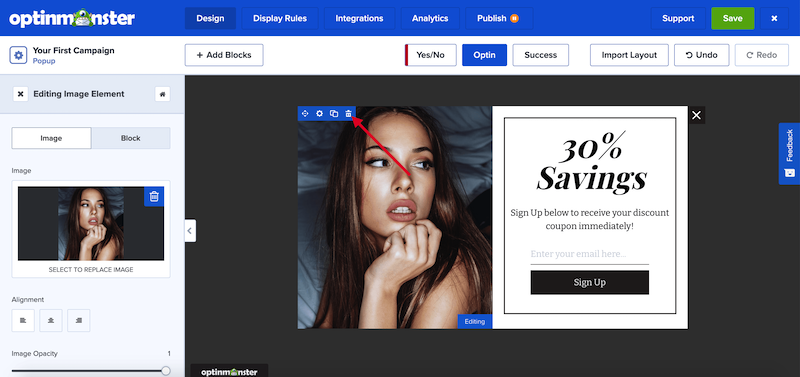
Task: Delete the image block with toolbar trash icon
Action: pyautogui.click(x=348, y=113)
